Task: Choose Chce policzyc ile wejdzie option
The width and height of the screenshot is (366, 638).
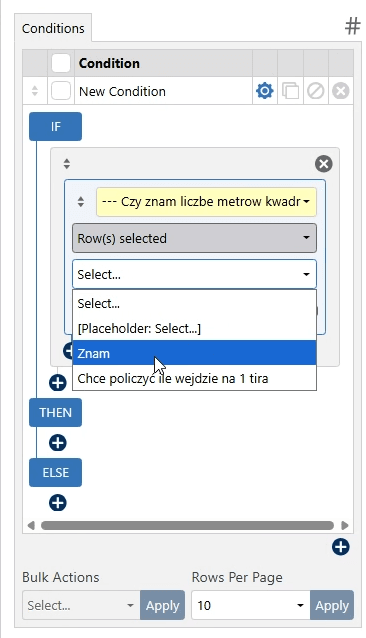Action: coord(194,378)
